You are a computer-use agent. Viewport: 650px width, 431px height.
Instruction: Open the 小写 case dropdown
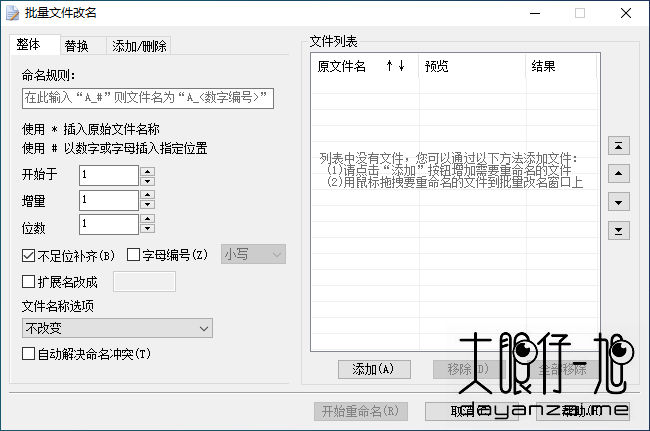(253, 254)
